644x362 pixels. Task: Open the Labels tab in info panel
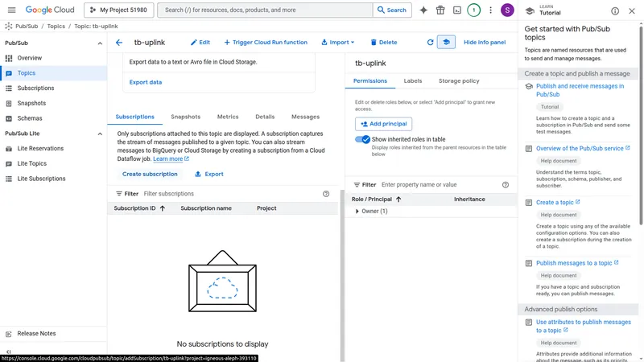(x=413, y=81)
